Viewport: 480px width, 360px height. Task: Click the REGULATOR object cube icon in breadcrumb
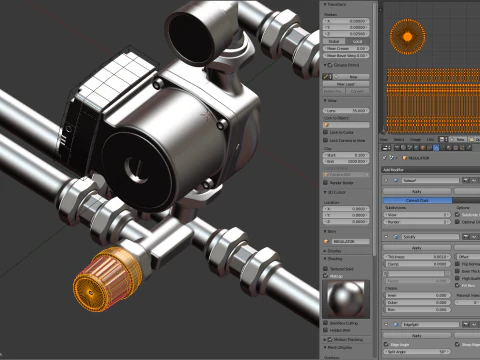[x=404, y=158]
